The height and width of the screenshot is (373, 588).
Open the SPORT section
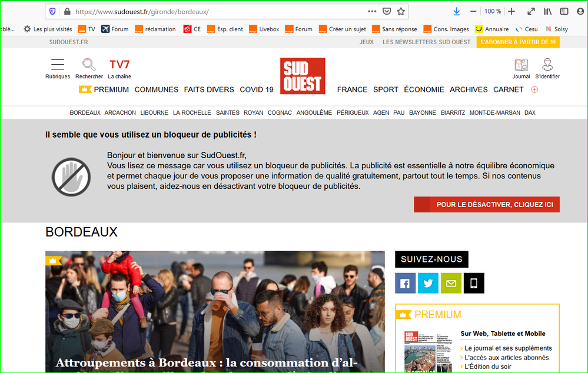pos(386,89)
